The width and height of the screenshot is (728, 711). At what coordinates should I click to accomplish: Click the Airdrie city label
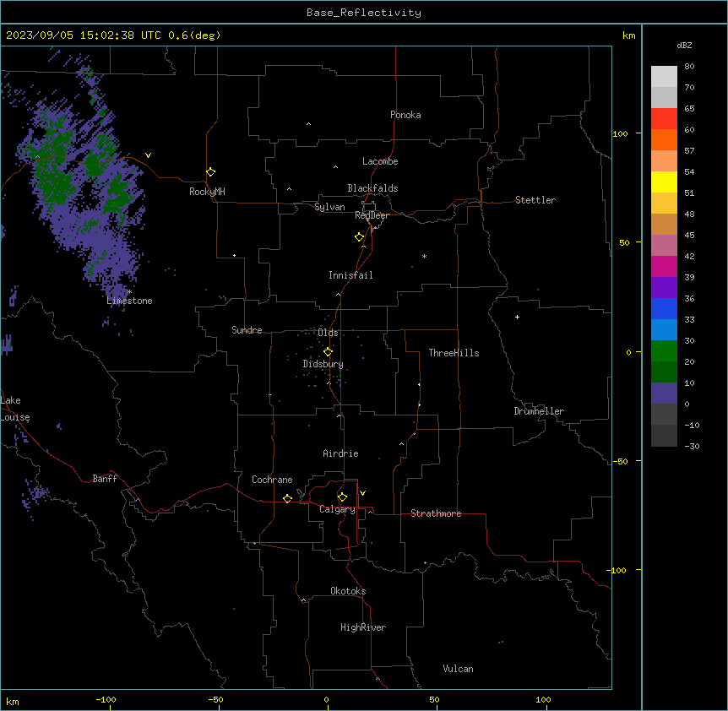pos(340,453)
